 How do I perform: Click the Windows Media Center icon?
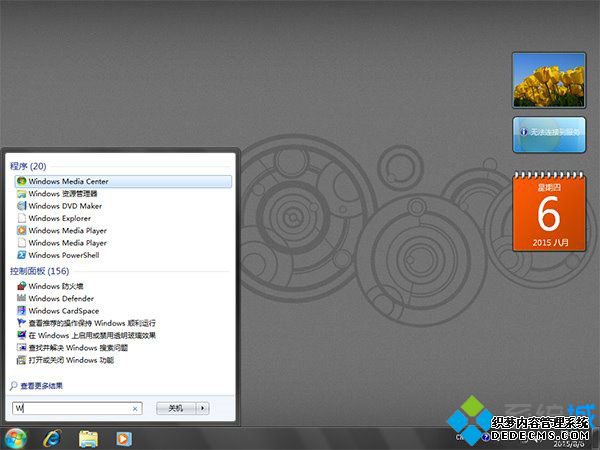coord(21,181)
